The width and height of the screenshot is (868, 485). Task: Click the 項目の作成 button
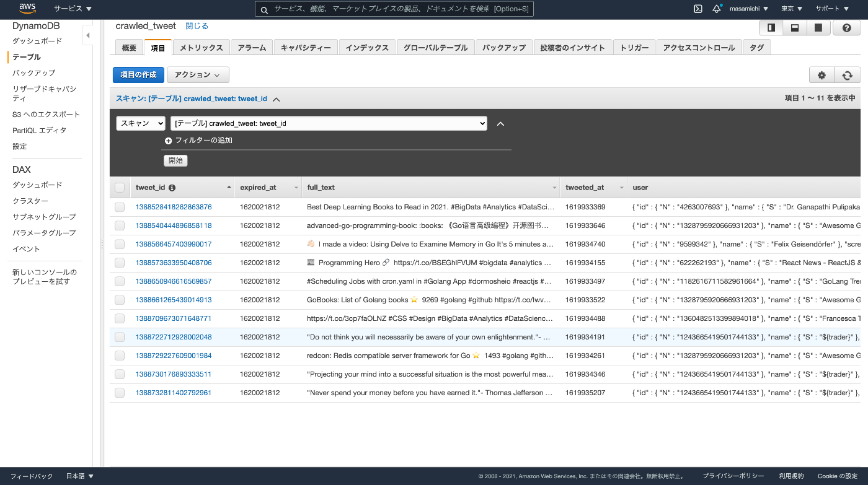click(138, 74)
